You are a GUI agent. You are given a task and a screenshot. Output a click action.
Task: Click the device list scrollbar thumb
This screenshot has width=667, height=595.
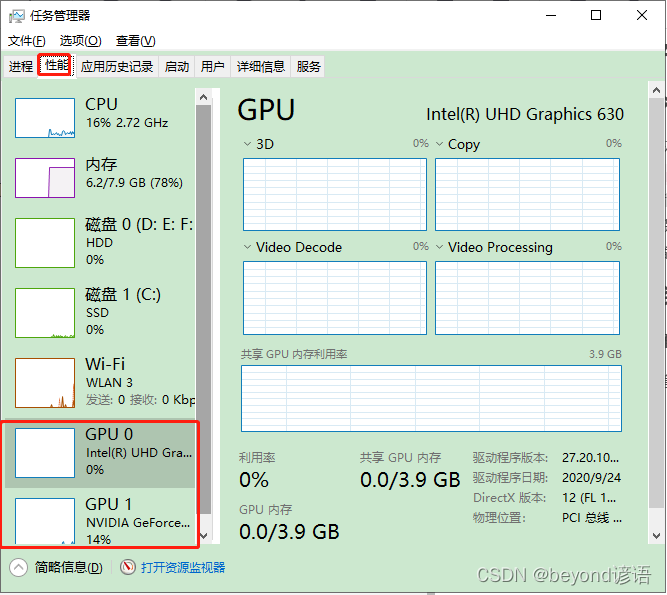click(203, 310)
